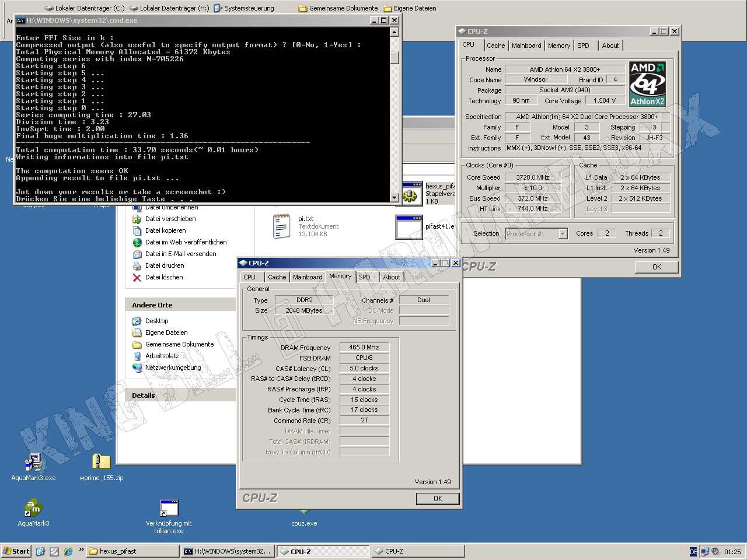Switch to the cmd.exe taskbar button

228,551
